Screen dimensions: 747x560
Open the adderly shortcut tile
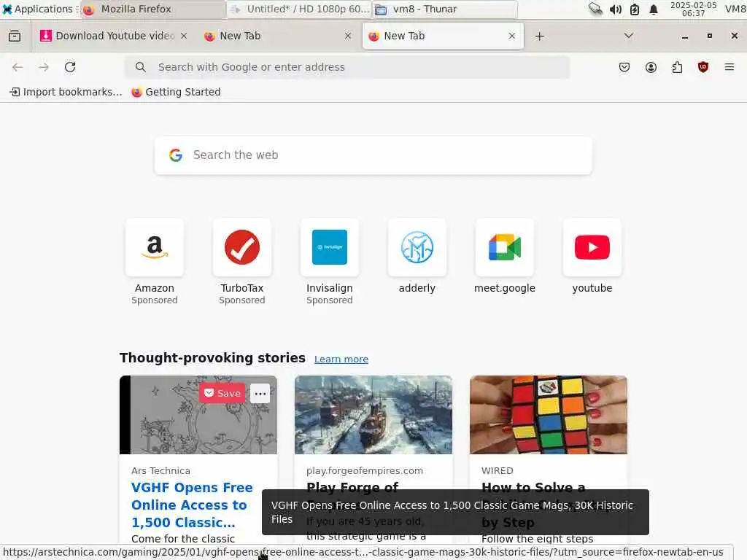(417, 257)
